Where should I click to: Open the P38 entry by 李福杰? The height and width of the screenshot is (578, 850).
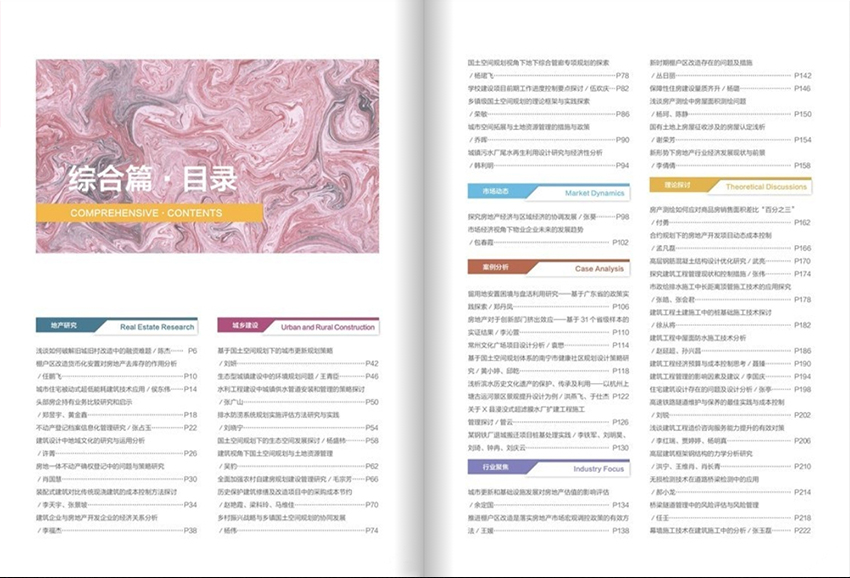click(x=190, y=530)
